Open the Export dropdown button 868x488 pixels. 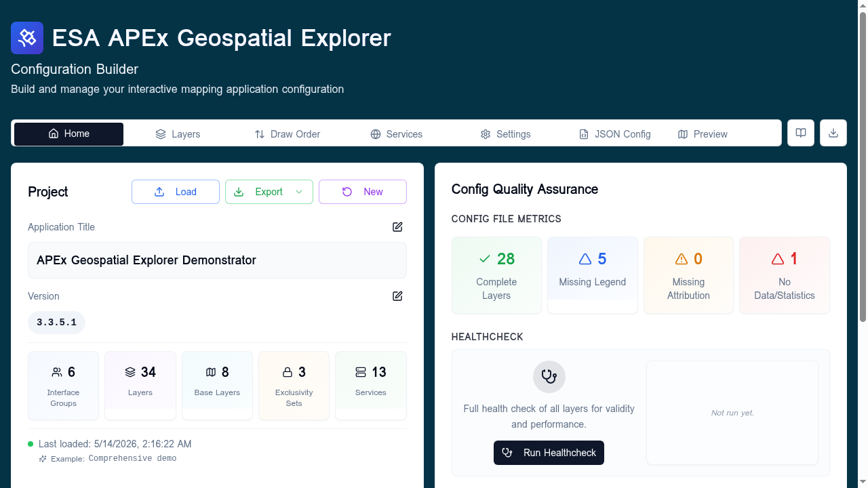tap(269, 192)
